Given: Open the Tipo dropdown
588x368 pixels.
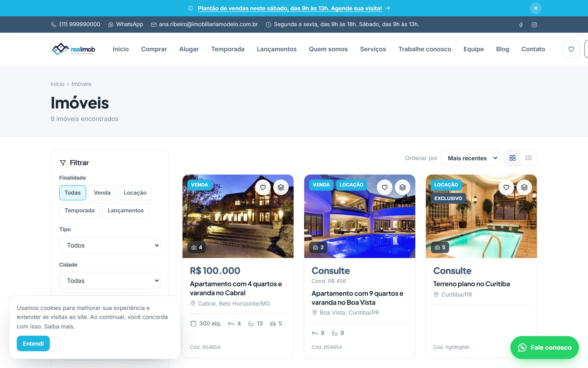Looking at the screenshot, I should click(x=110, y=245).
